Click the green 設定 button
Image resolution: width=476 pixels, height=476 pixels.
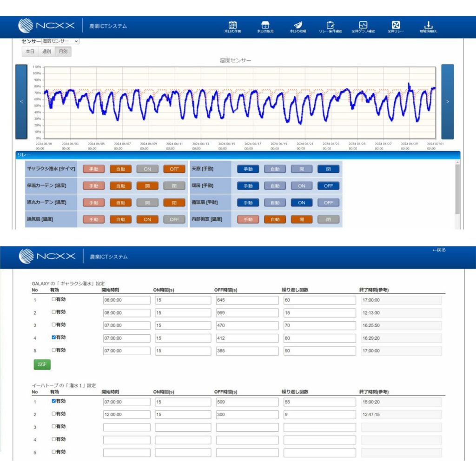coord(42,364)
